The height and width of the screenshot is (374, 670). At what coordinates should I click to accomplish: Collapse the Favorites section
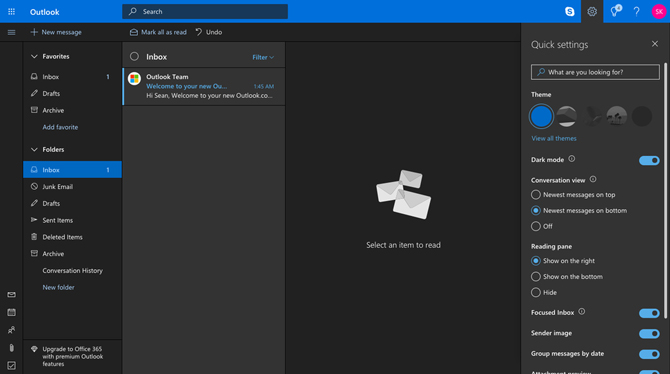coord(34,56)
